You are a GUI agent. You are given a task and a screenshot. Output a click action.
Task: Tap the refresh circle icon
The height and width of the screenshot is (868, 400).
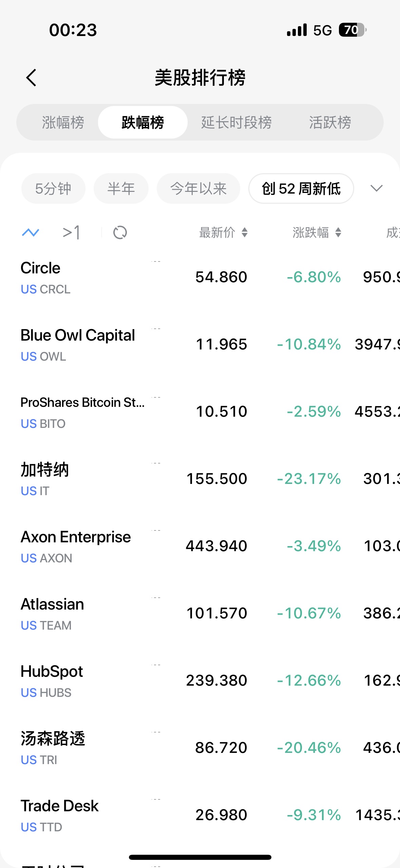tap(120, 233)
